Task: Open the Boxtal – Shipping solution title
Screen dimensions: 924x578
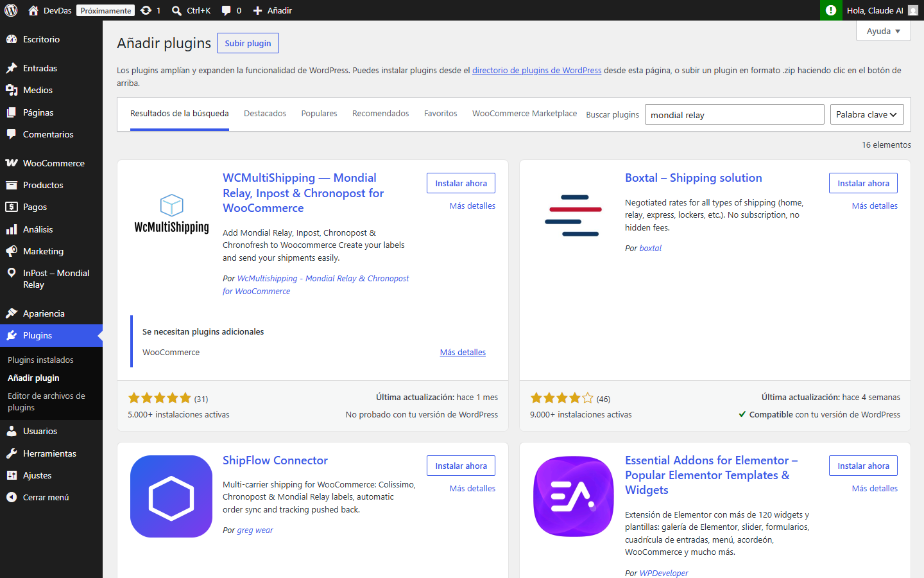Action: [694, 178]
